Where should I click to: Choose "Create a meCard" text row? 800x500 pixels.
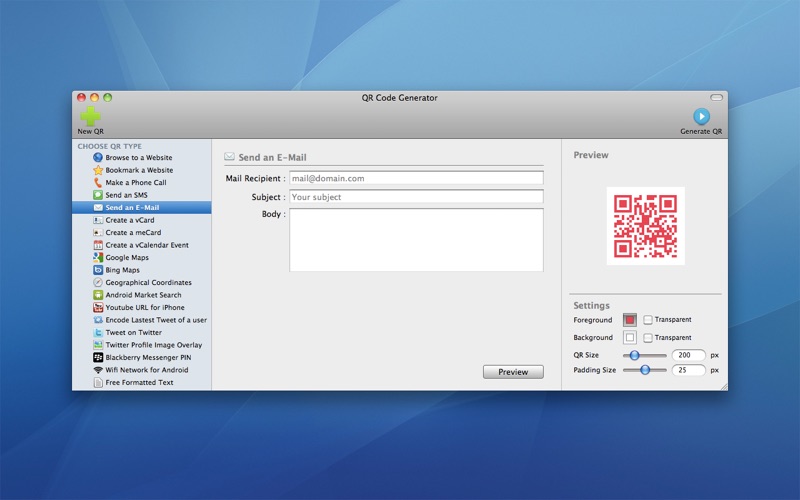pyautogui.click(x=133, y=232)
